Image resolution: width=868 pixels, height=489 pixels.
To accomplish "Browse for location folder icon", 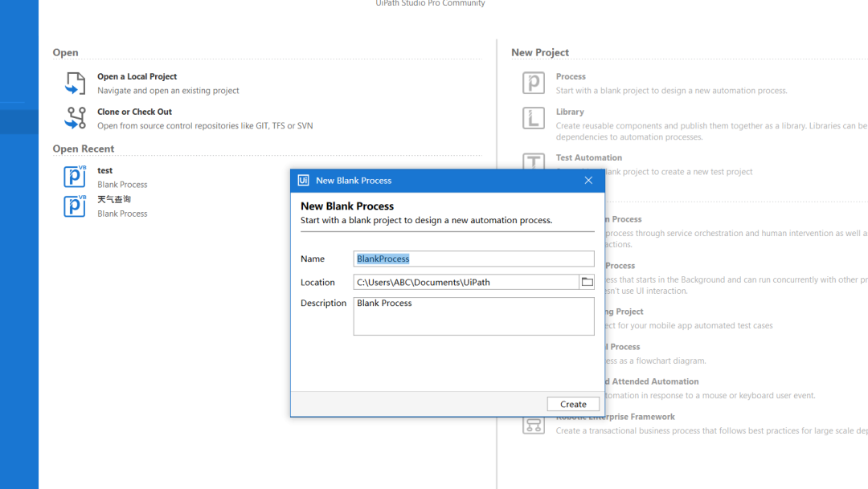I will pos(587,282).
